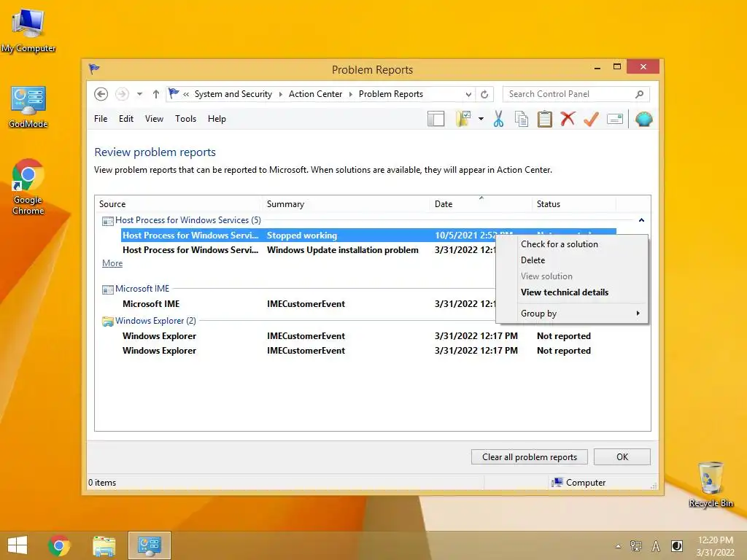Open the Recycle Bin desktop icon
Image resolution: width=747 pixels, height=560 pixels.
click(711, 485)
